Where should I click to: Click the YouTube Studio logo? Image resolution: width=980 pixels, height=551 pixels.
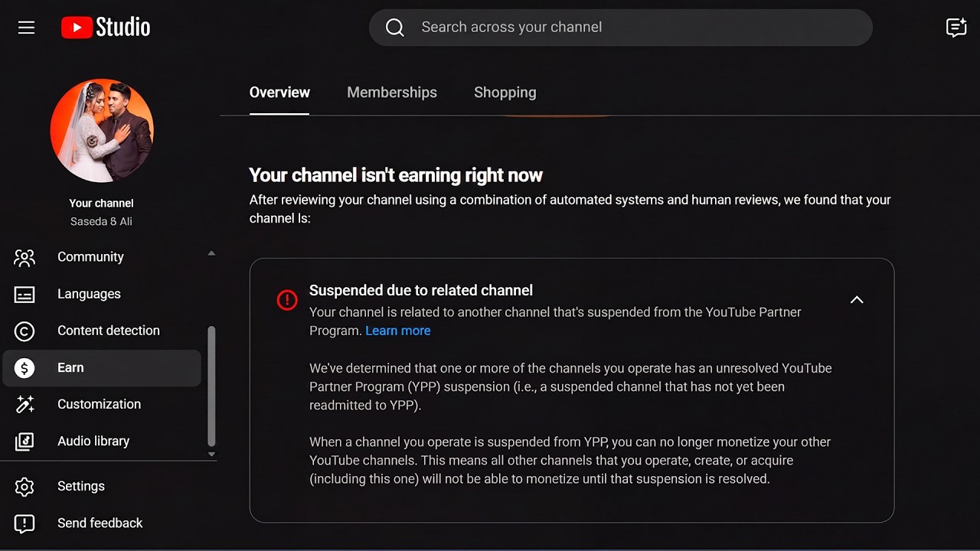[106, 28]
